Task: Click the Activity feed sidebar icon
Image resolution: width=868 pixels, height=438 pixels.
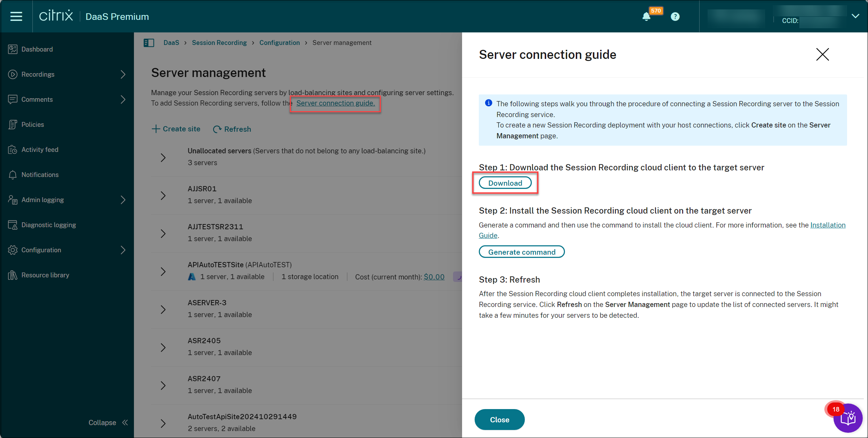Action: pyautogui.click(x=13, y=149)
